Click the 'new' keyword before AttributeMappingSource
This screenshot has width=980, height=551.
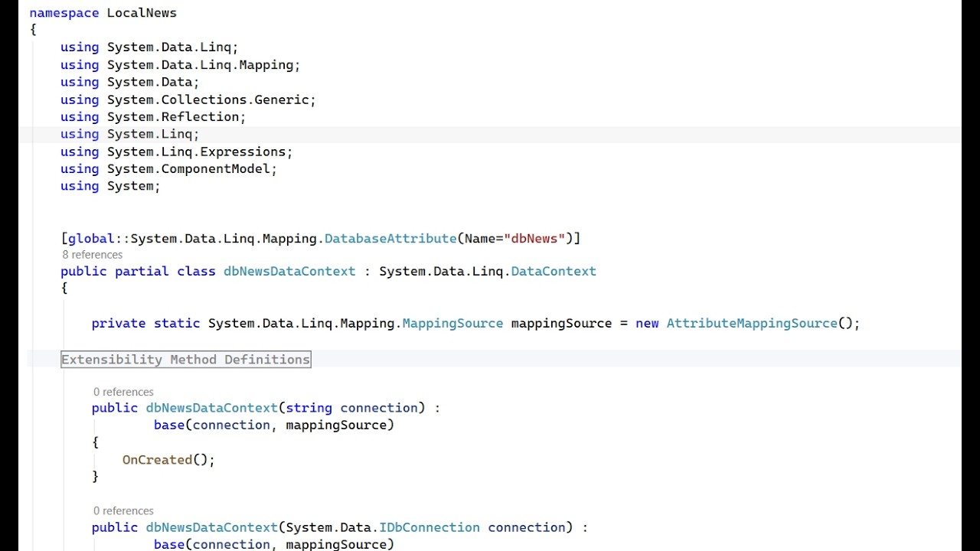(647, 323)
